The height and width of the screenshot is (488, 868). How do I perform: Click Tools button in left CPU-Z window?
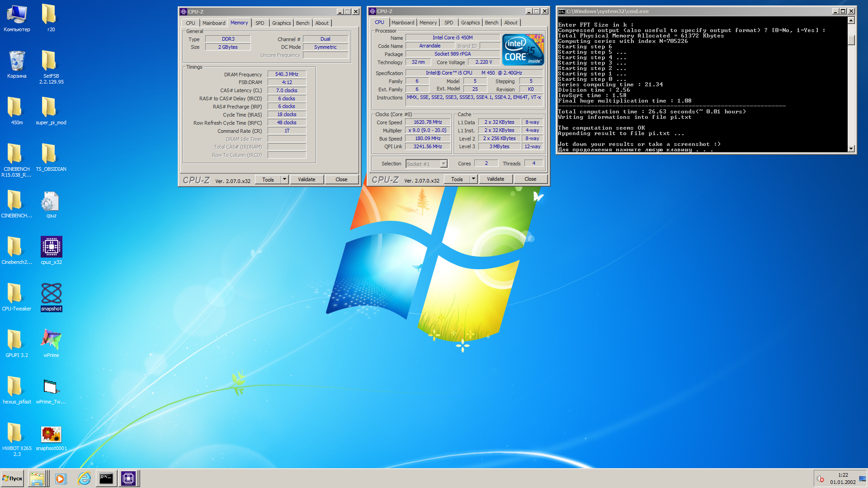(x=268, y=179)
